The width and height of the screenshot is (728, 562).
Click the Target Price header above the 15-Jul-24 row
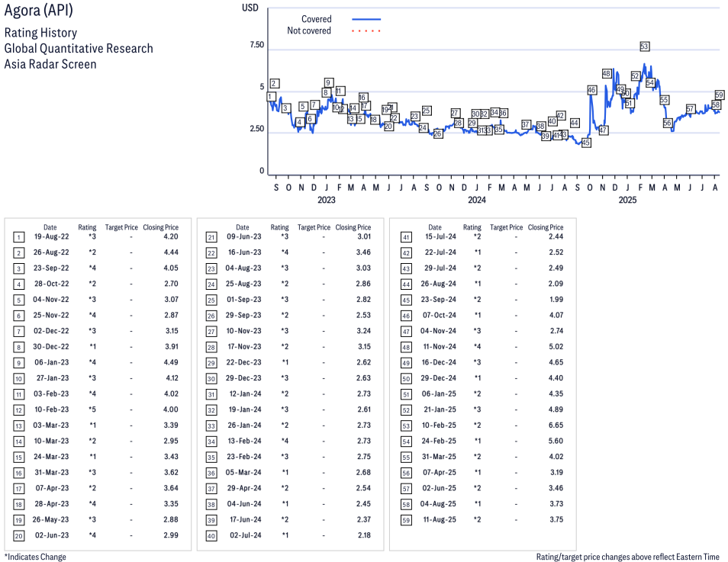507,227
